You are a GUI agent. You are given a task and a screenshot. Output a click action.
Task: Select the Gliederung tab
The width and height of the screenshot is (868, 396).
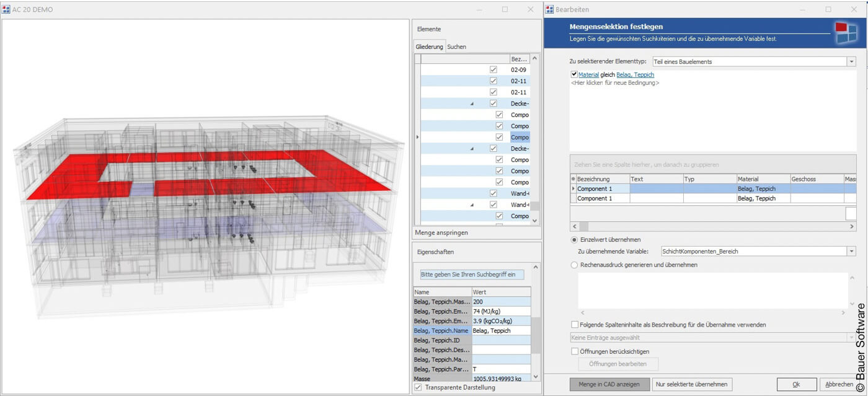click(x=429, y=46)
